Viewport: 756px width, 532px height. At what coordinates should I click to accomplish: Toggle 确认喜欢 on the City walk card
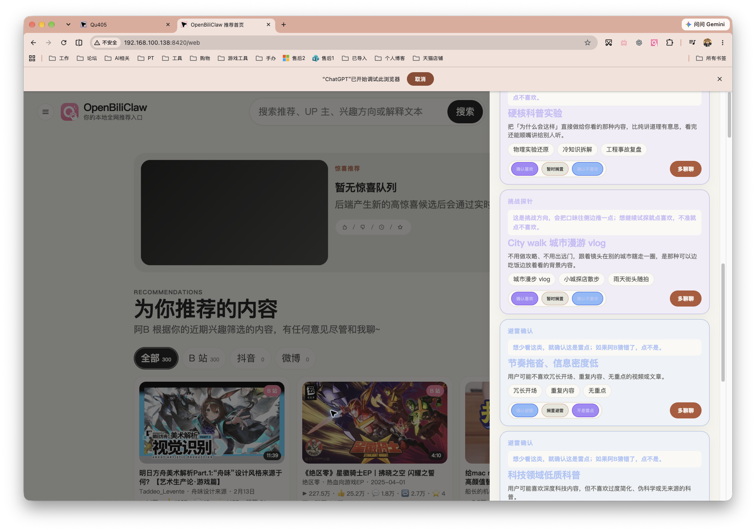click(525, 299)
